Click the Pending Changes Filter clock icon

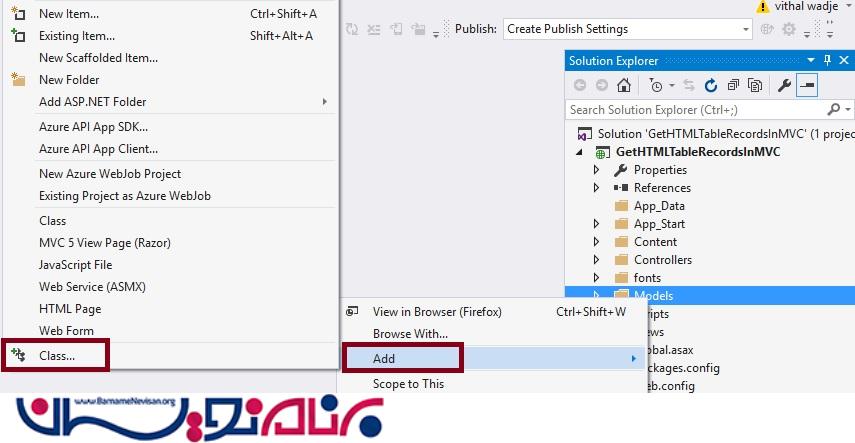[x=655, y=85]
